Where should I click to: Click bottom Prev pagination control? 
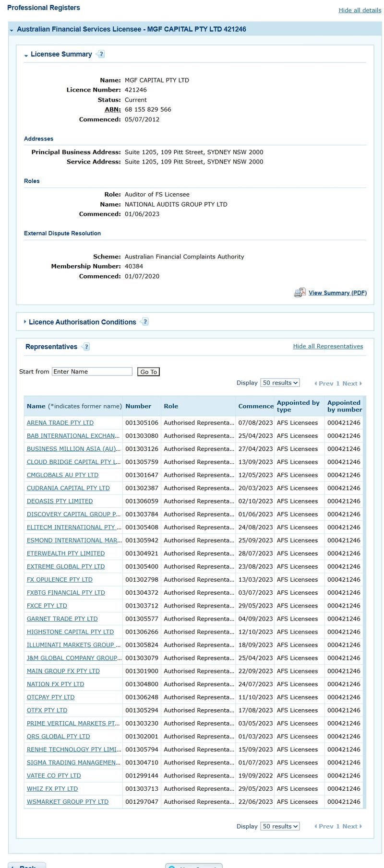coord(324,826)
